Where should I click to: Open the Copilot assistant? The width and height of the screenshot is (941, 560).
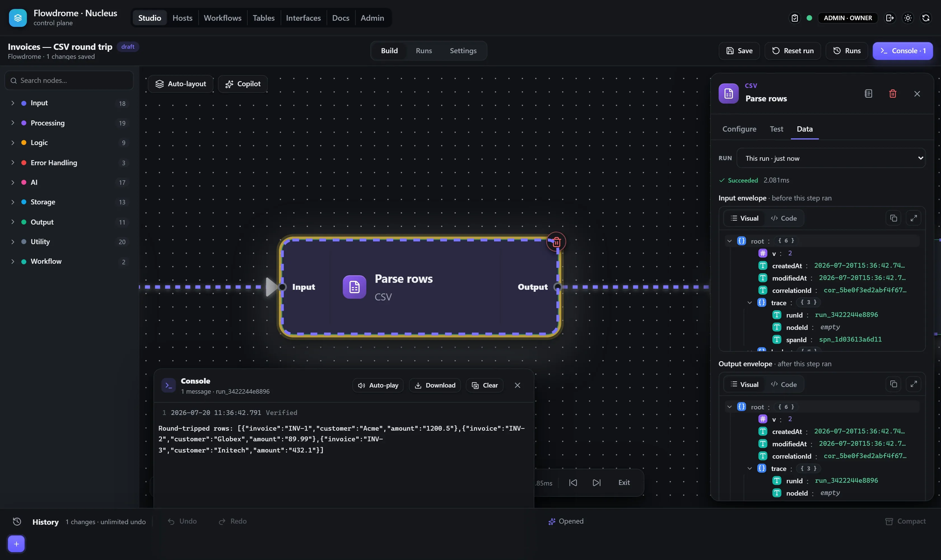243,84
